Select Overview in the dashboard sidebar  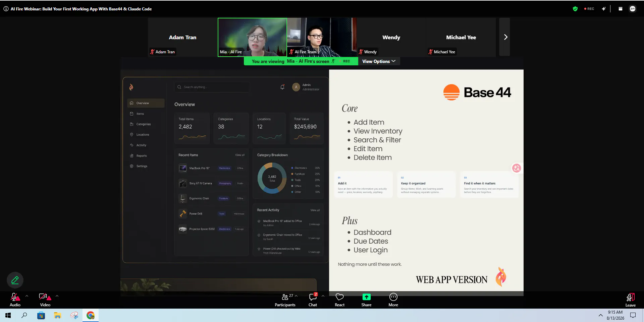(146, 103)
